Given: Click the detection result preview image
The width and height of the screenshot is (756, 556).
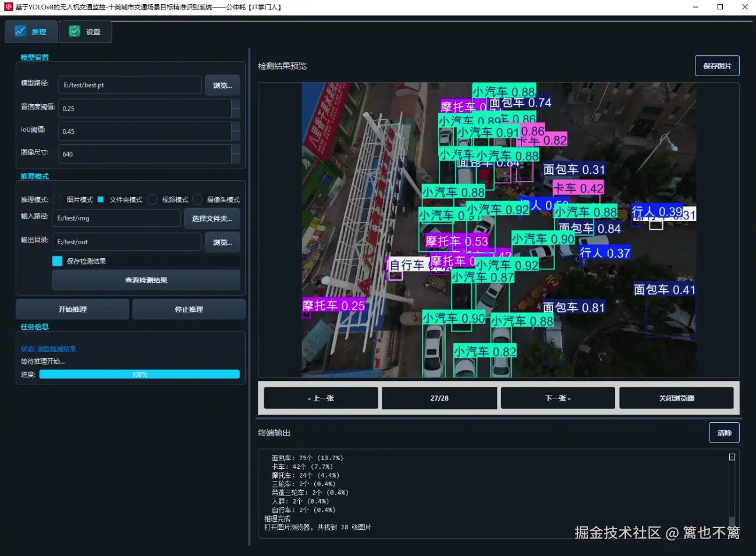Looking at the screenshot, I should [499, 230].
